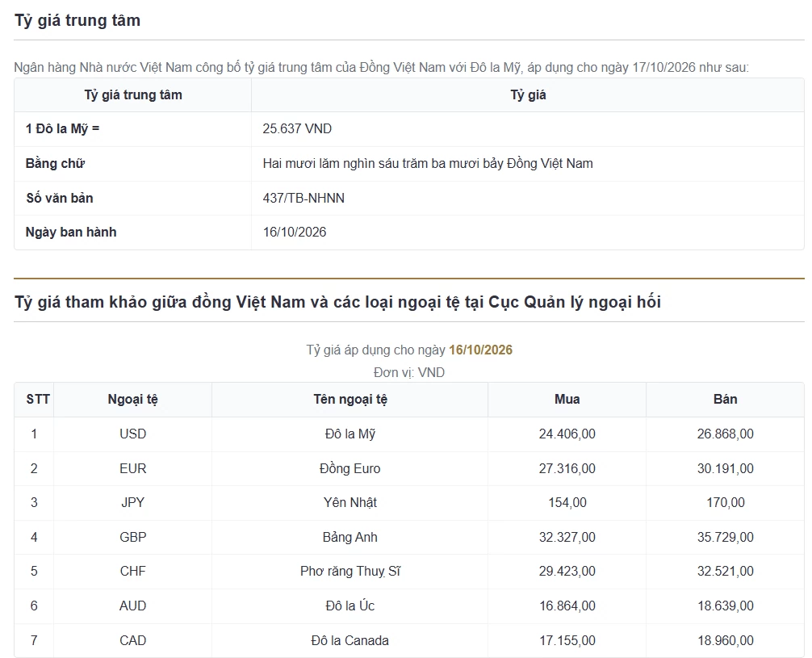Select document number "437/TB-NHNN"
This screenshot has height=658, width=812.
(303, 198)
